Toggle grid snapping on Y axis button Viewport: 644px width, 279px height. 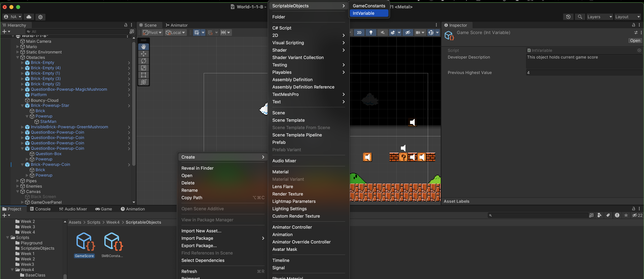tap(197, 33)
